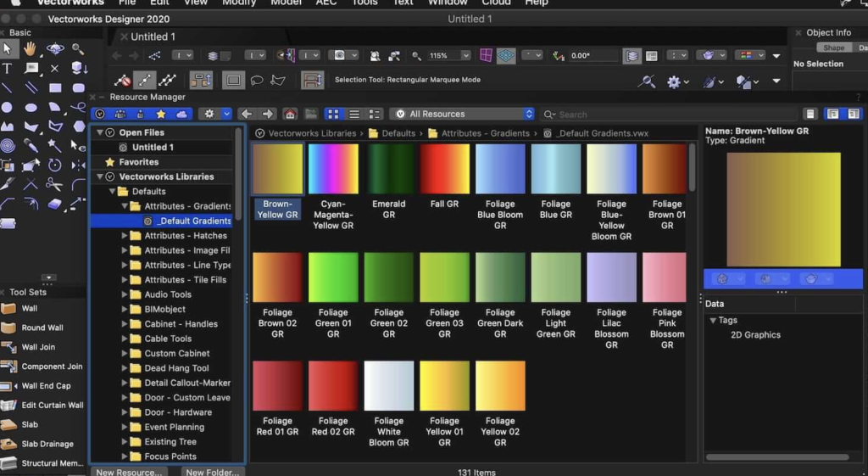Expand the Audio Tools folder

[x=125, y=294]
